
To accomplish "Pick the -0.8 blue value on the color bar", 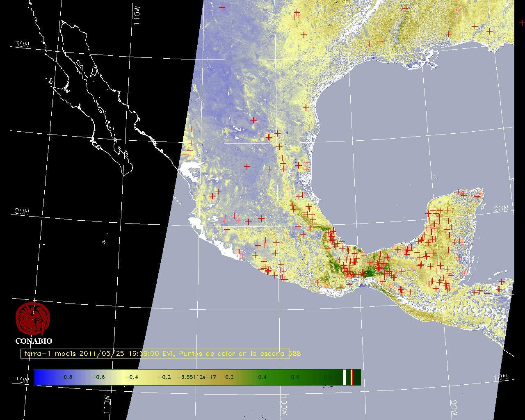I will (66, 377).
